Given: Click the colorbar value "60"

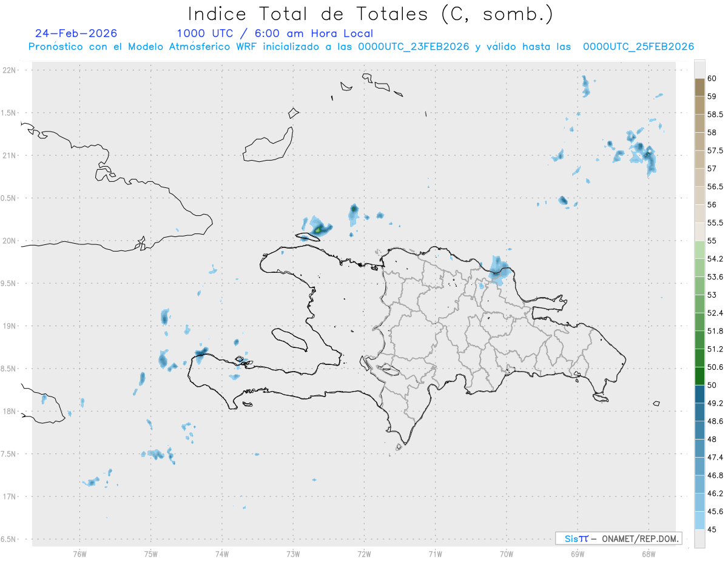Looking at the screenshot, I should (712, 78).
